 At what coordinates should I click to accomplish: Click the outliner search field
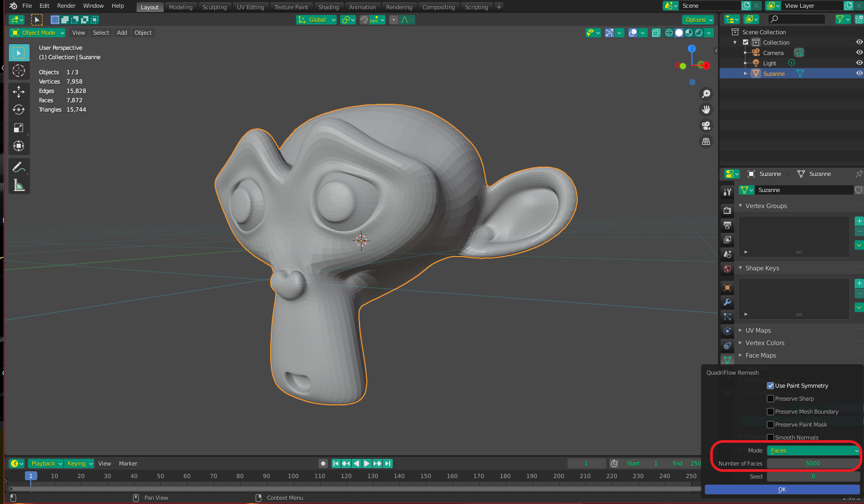(796, 19)
